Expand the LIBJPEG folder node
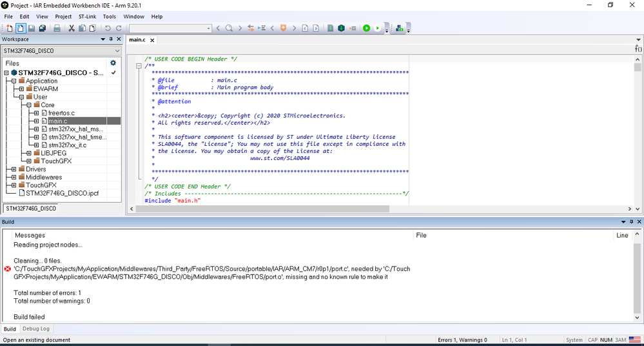Image resolution: width=644 pixels, height=346 pixels. pos(29,153)
